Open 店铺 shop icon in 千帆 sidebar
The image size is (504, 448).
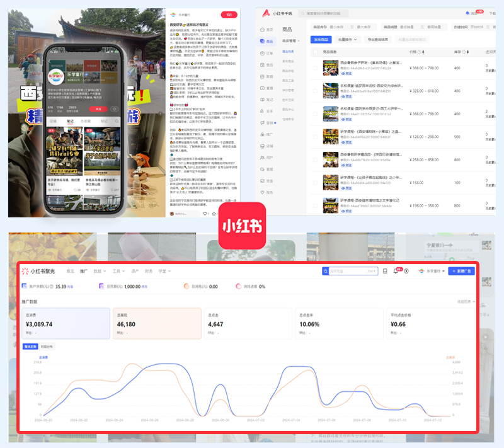pyautogui.click(x=262, y=146)
